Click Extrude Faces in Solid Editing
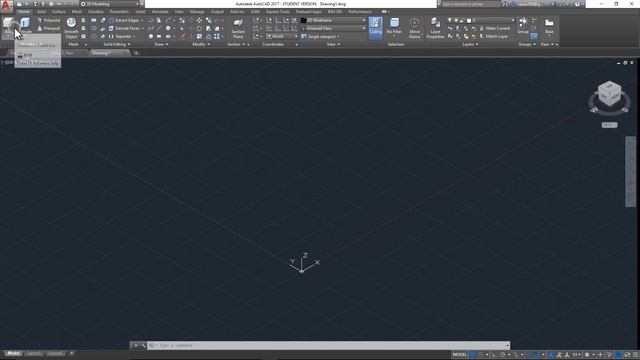 (124, 28)
